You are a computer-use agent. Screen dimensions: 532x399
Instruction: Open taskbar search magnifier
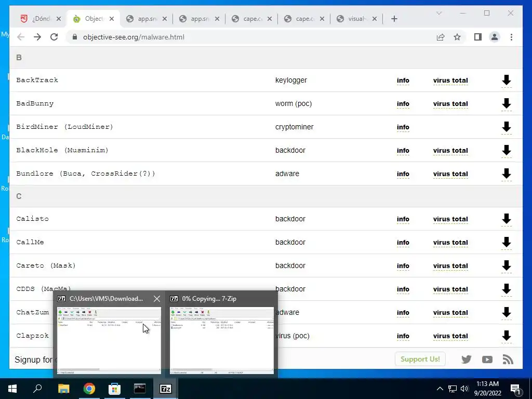[x=37, y=389]
